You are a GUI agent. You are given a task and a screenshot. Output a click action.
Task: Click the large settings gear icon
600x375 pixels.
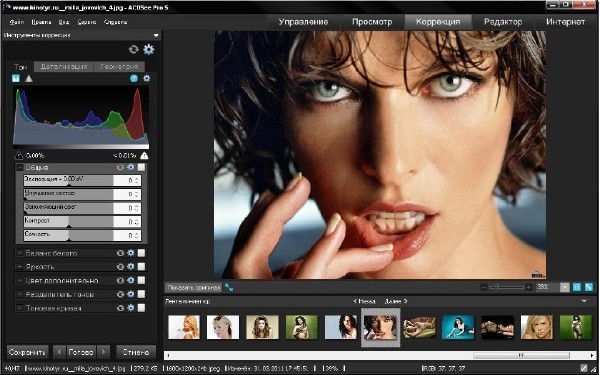148,49
